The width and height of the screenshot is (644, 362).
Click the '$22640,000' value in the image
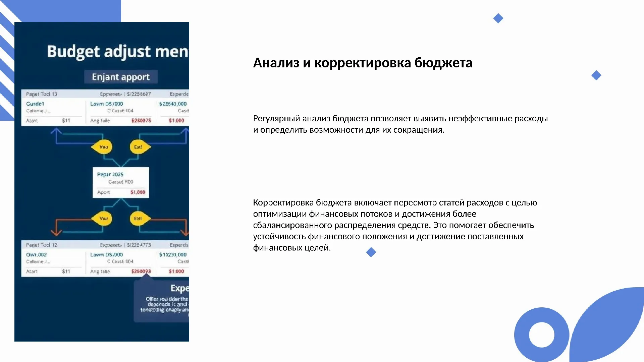coord(173,104)
